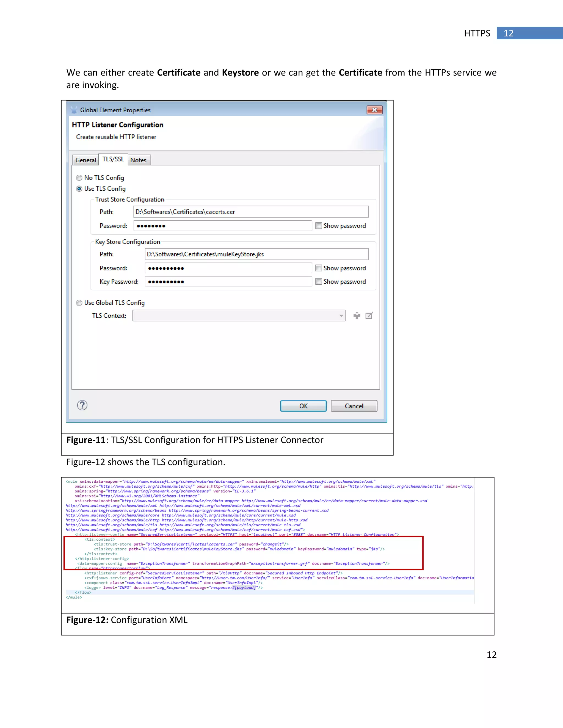The image size is (563, 728).
Task: Cancel the HTTP Listener Configuration dialog
Action: tap(354, 406)
